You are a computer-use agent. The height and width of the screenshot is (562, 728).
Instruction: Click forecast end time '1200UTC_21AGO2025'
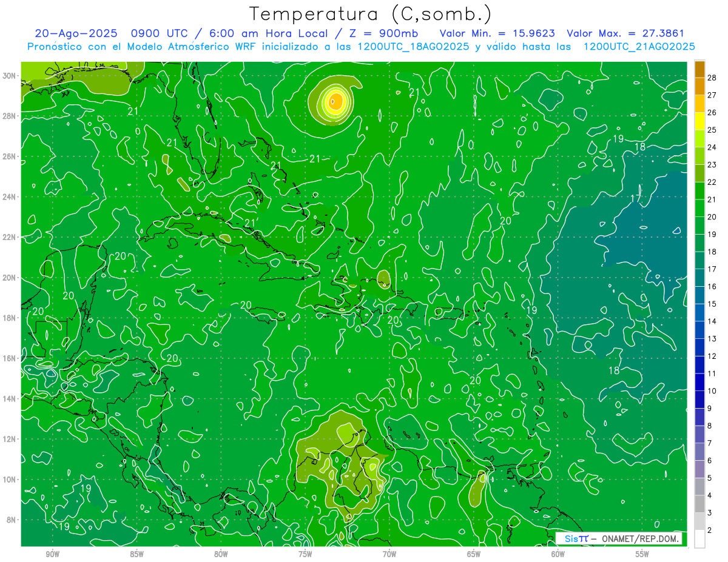point(639,47)
